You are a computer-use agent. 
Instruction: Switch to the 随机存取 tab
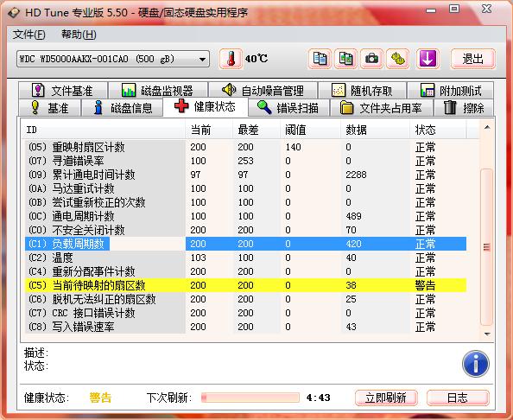tap(362, 91)
